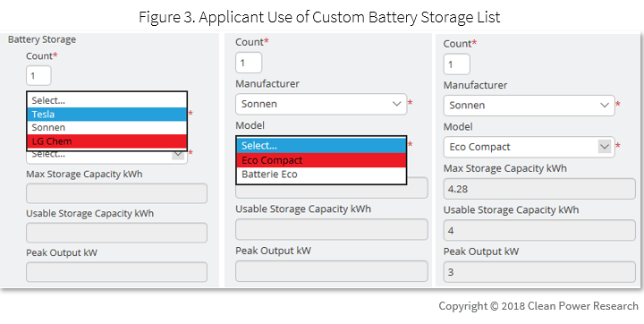Open left panel model dropdown below manufacturer list
The image size is (644, 324).
pyautogui.click(x=106, y=157)
